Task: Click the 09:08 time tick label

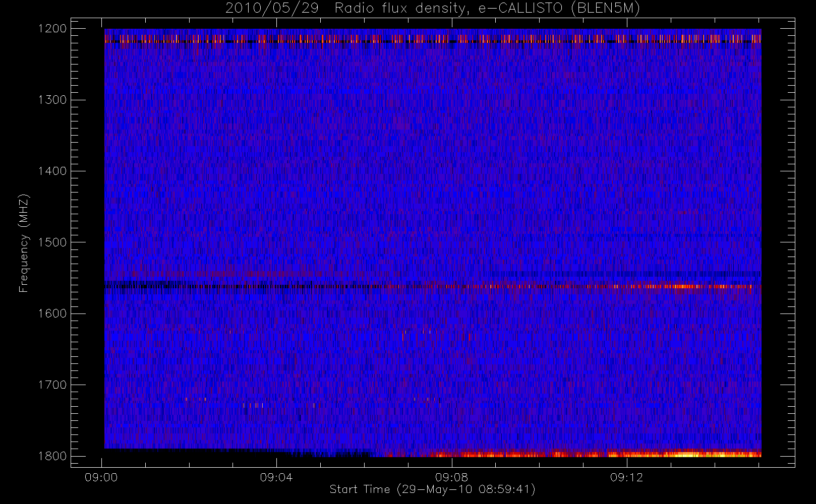Action: pos(451,477)
